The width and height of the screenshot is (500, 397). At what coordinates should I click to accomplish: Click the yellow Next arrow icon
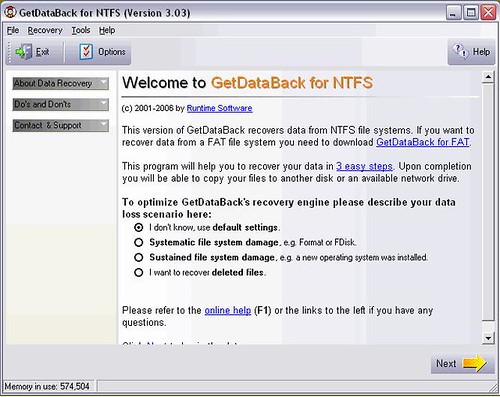click(x=475, y=363)
